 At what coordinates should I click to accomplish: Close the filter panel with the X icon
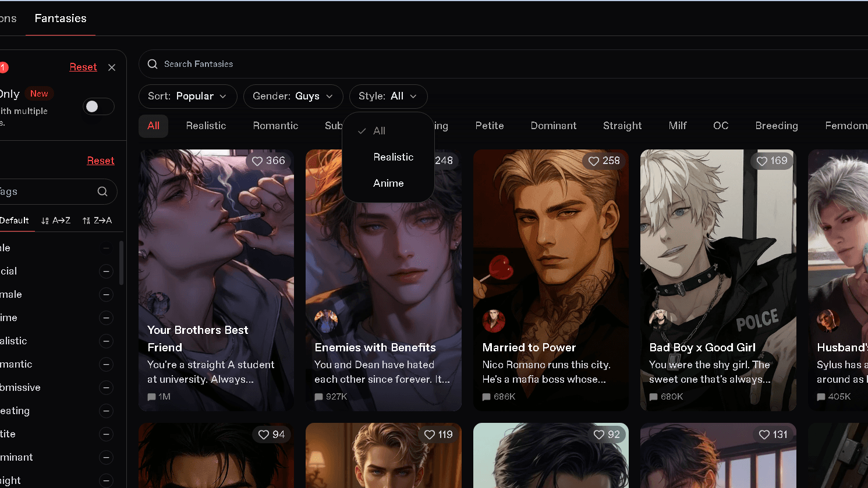pos(112,67)
